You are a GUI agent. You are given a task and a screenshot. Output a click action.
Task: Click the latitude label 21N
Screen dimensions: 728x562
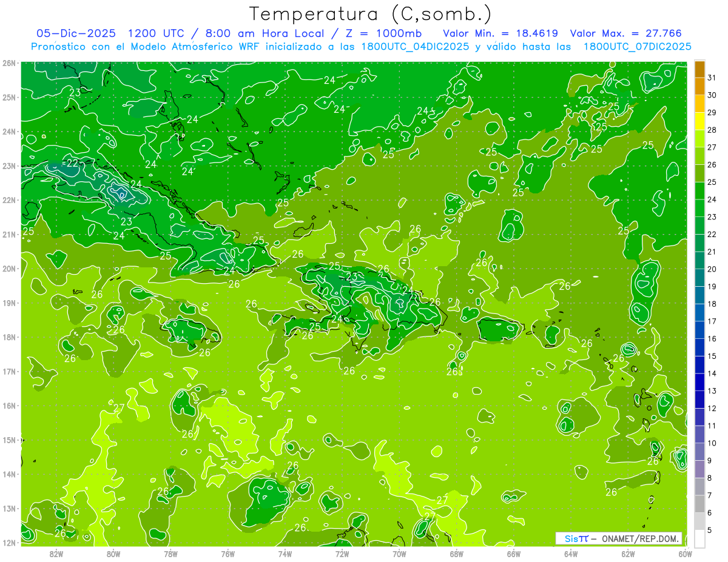click(x=9, y=235)
